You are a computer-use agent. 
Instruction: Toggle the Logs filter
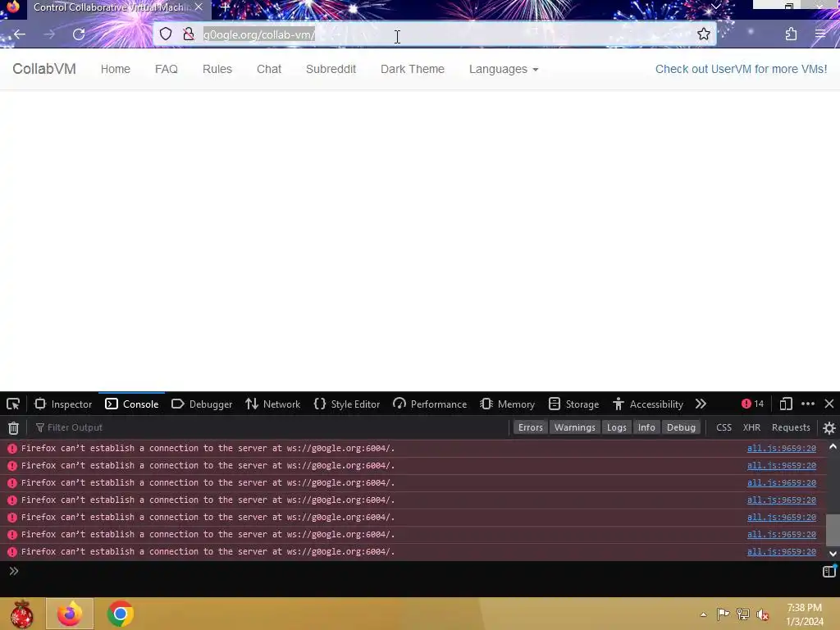coord(617,427)
